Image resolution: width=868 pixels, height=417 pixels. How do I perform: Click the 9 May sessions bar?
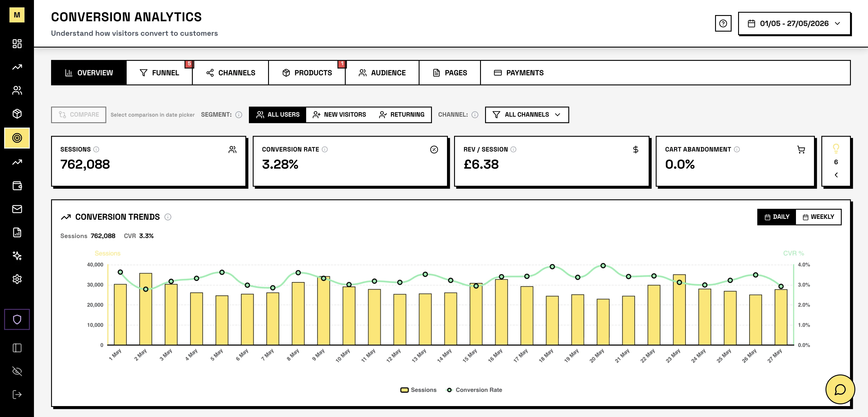point(324,310)
